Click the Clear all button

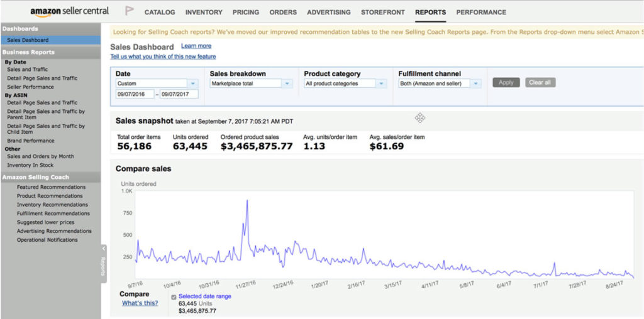tap(539, 82)
